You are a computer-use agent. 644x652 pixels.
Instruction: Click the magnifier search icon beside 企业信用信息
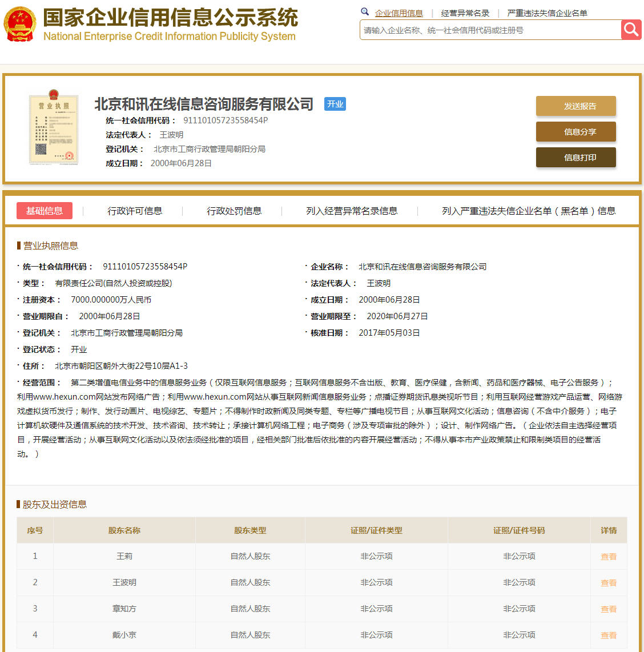tap(365, 11)
